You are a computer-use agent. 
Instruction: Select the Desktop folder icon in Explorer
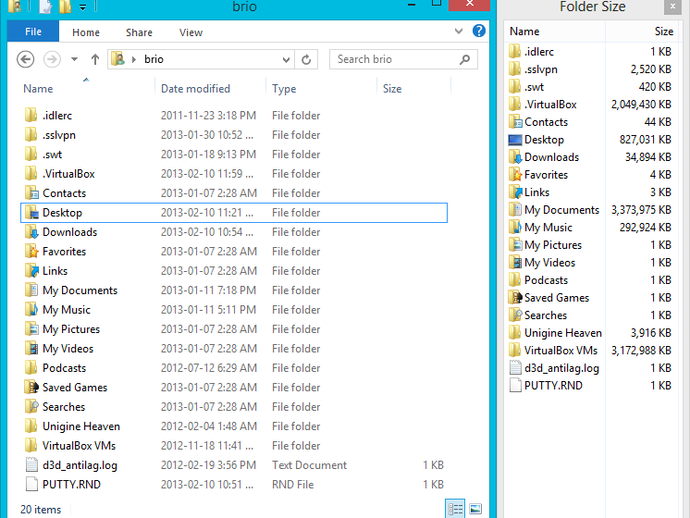pos(32,213)
